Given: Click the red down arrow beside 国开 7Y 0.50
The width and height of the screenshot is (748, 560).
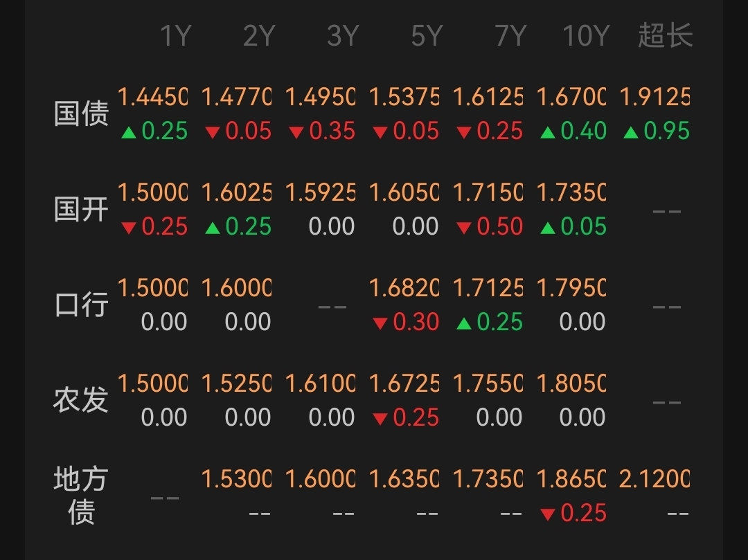Looking at the screenshot, I should tap(464, 228).
